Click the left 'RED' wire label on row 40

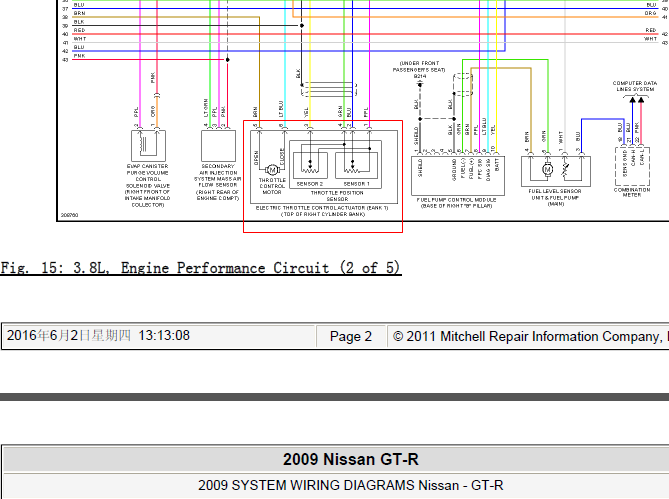pyautogui.click(x=79, y=30)
